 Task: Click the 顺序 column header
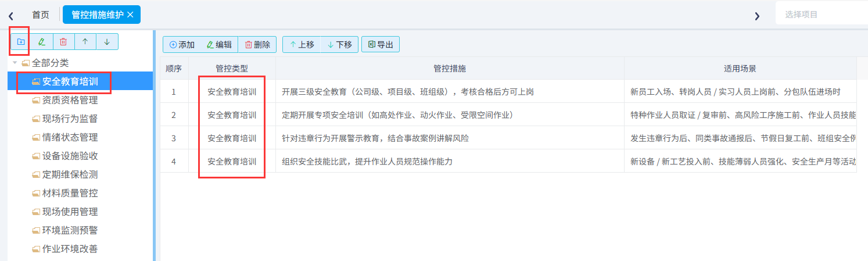[x=174, y=69]
